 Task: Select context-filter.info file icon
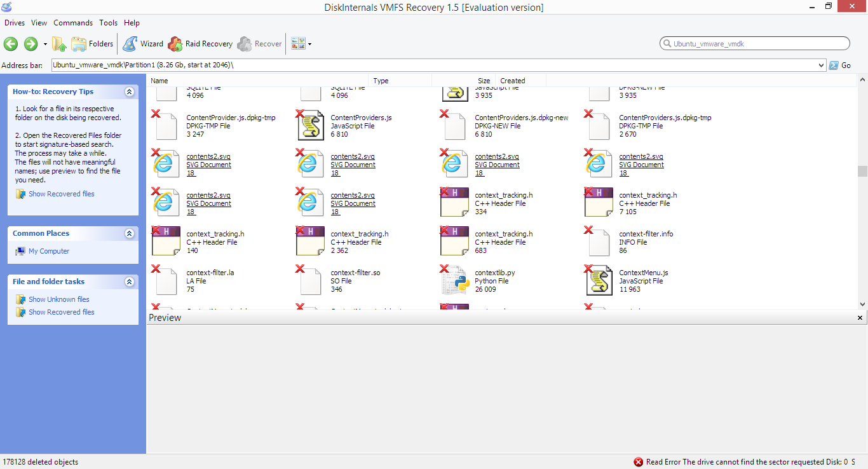pos(599,241)
